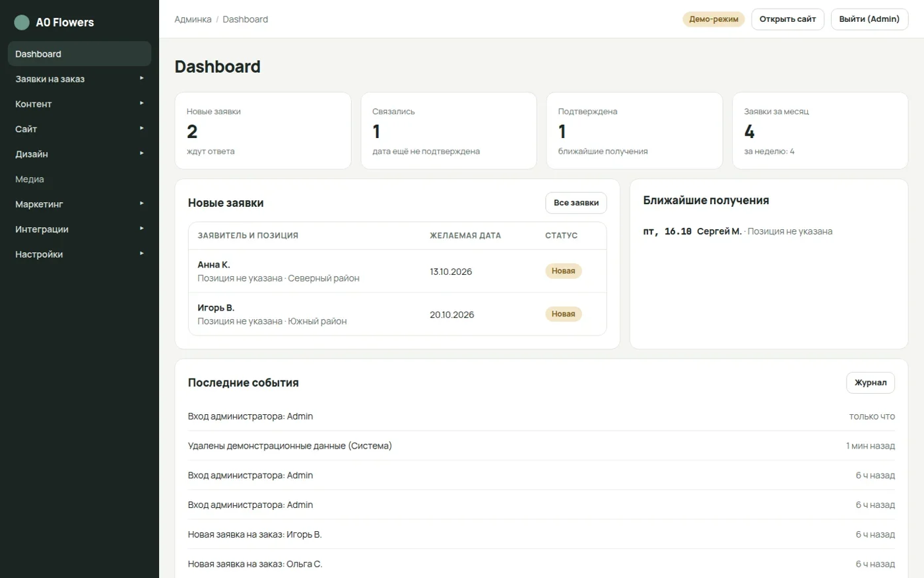Click the Демо-режим badge

713,19
